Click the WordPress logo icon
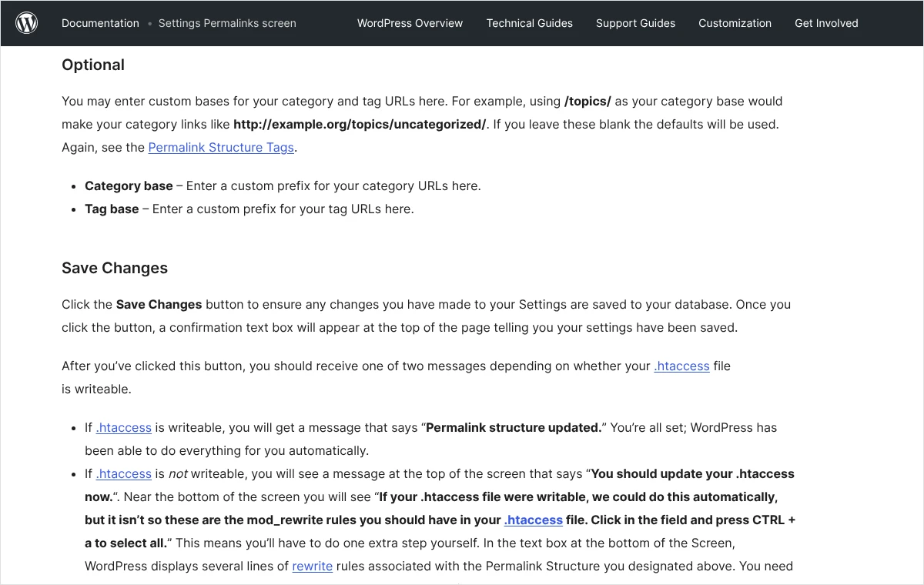The width and height of the screenshot is (924, 585). [27, 23]
